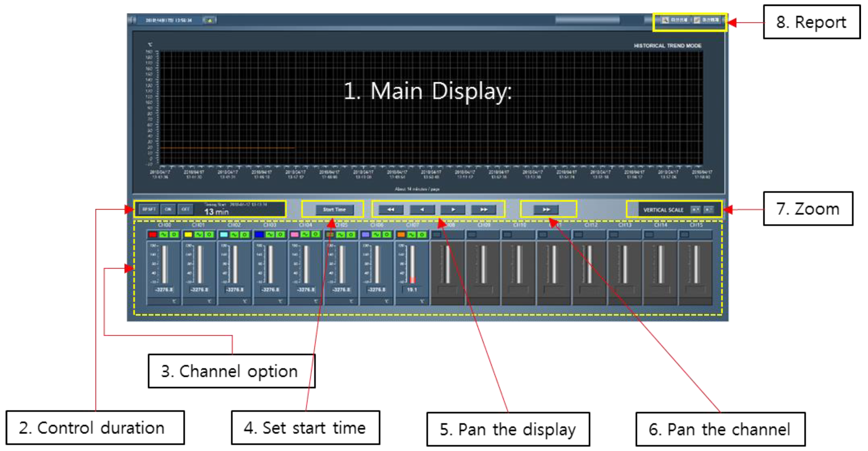Pan display one step forward
Image resolution: width=868 pixels, height=451 pixels.
453,210
